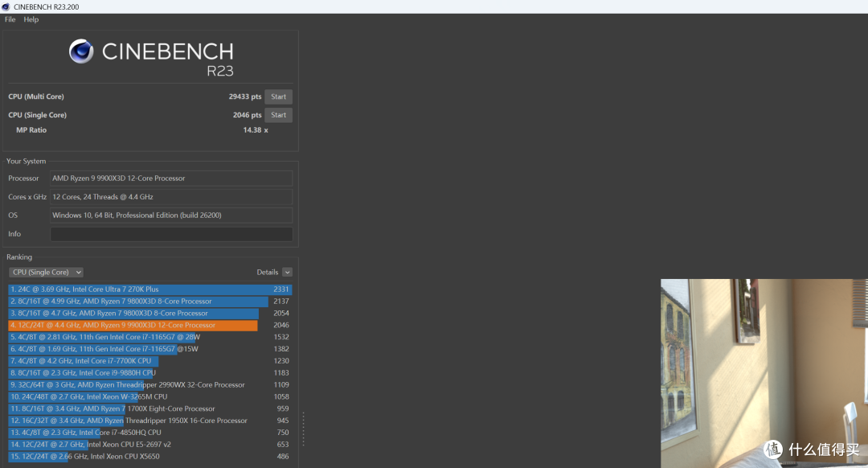
Task: Click the 29433 pts multi core score
Action: [244, 96]
